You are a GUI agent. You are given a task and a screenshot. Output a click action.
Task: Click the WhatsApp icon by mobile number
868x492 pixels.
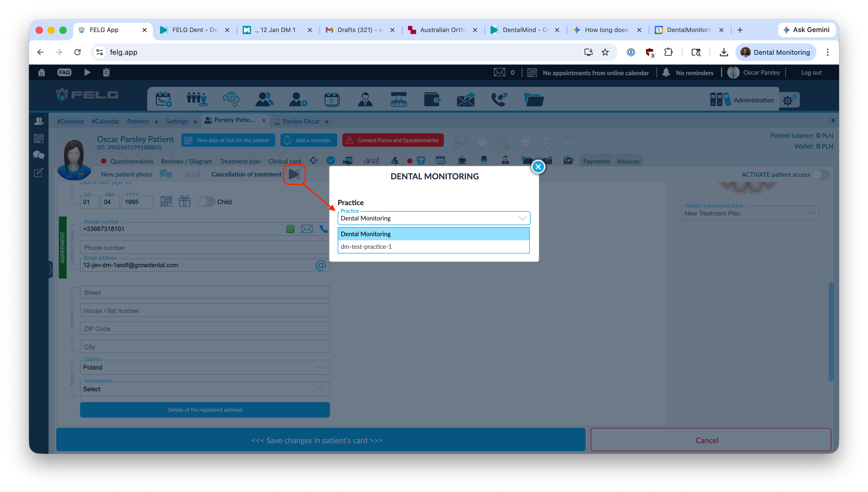(290, 229)
